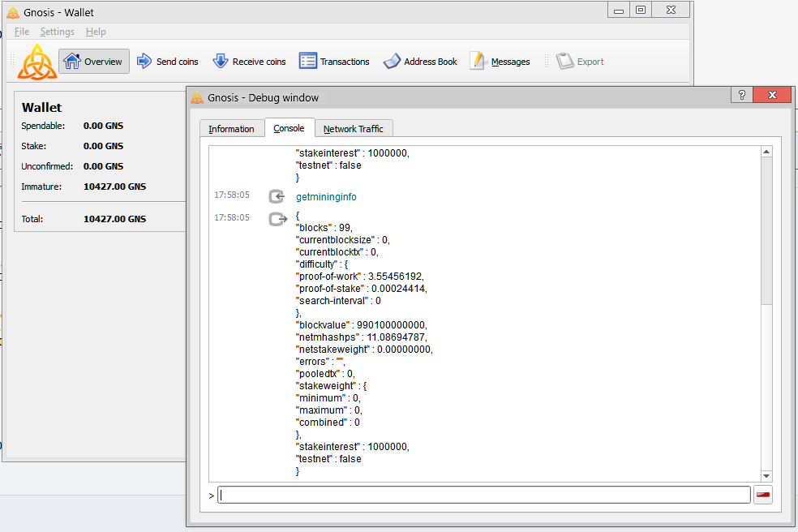Screen dimensions: 798x532
Task: Click the Debug window help question button
Action: [x=742, y=95]
